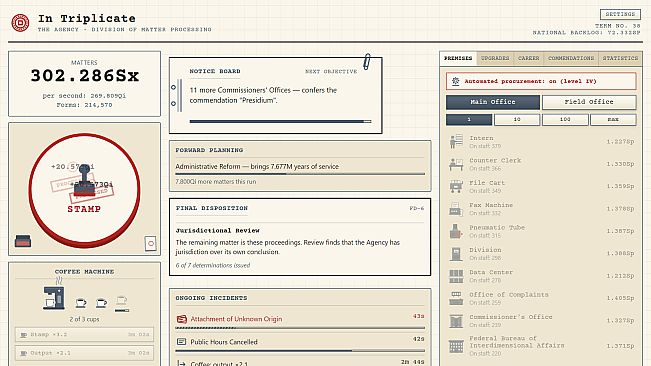This screenshot has width=651, height=366.
Task: Open Settings
Action: [x=620, y=14]
